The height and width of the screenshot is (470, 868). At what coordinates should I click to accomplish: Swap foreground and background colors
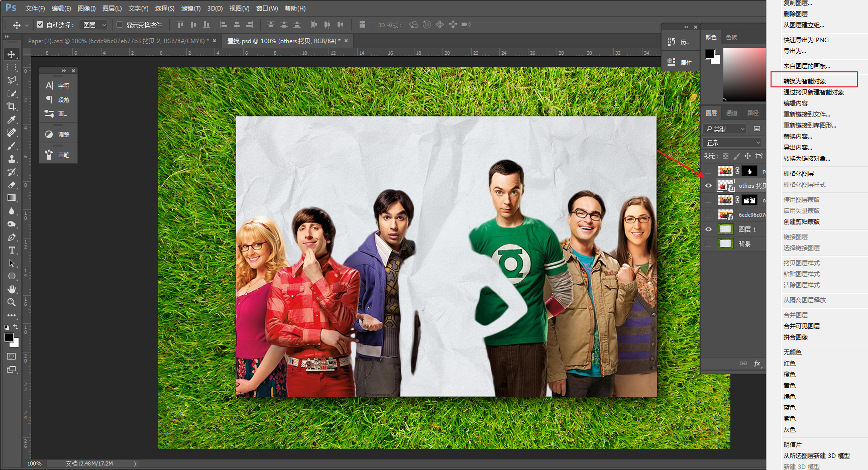(16, 327)
